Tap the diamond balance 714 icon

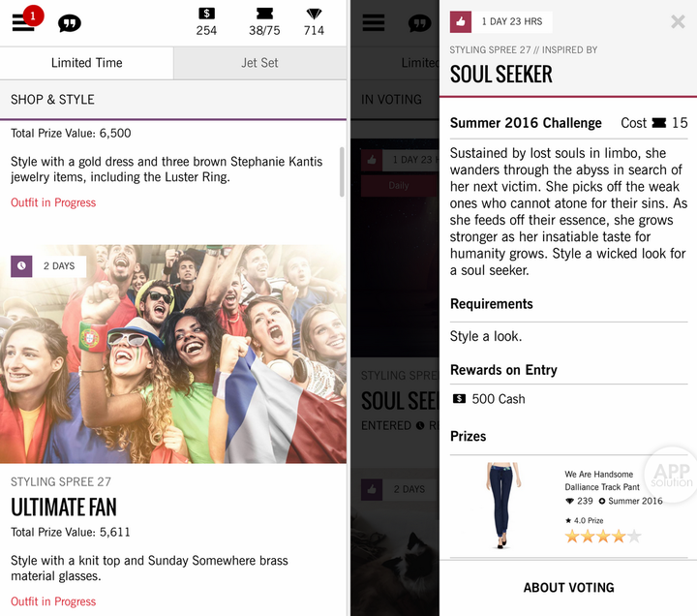pyautogui.click(x=314, y=14)
